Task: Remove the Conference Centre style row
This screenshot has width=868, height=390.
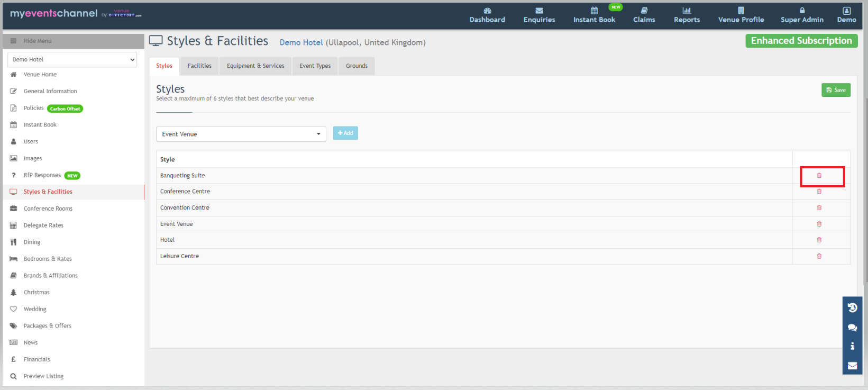Action: (x=819, y=192)
